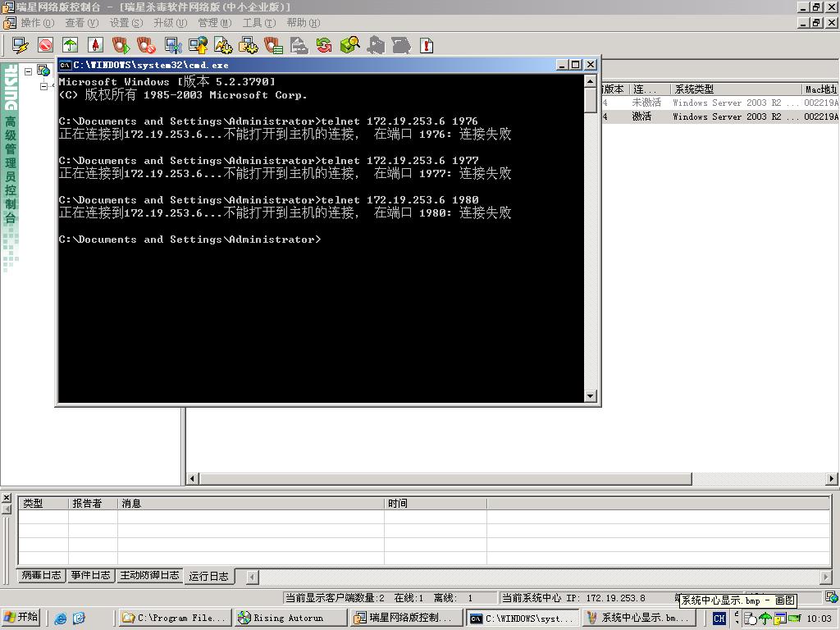Click the red rocket toolbar icon
Viewport: 840px width, 630px height.
click(x=95, y=45)
